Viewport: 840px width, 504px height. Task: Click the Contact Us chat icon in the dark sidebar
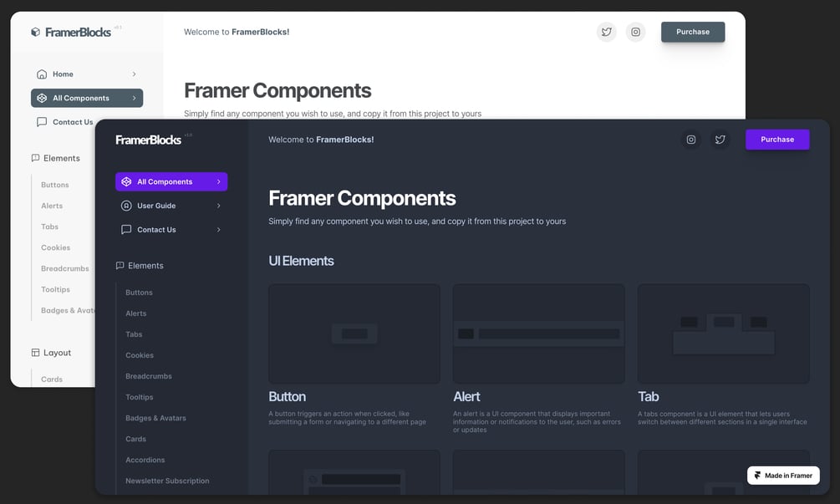126,230
